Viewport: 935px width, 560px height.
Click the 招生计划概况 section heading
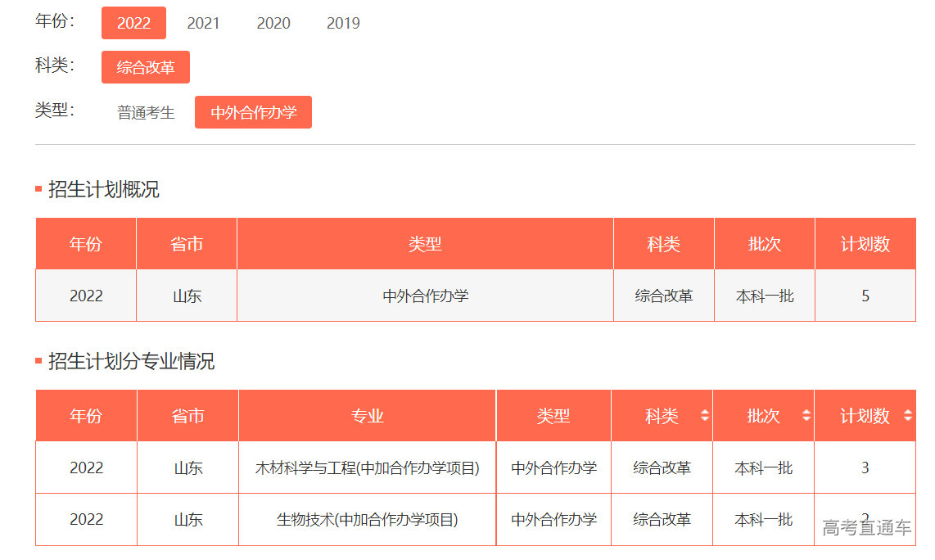point(103,190)
